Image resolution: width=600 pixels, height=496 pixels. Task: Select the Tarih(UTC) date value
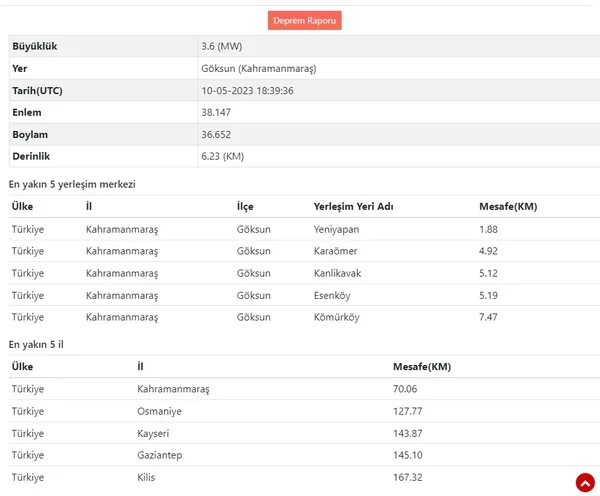[247, 91]
